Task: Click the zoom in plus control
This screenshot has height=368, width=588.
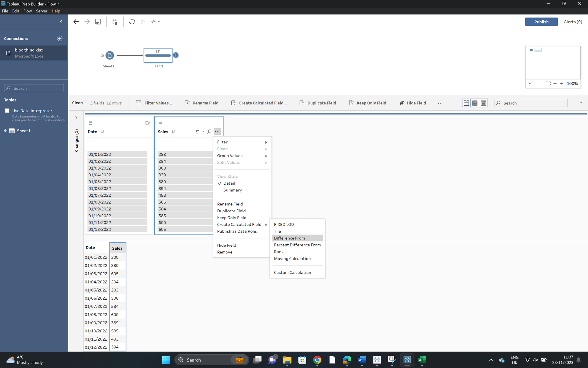Action: [x=562, y=84]
